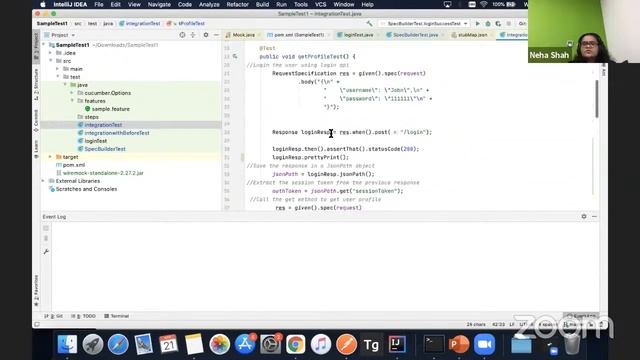Collapse the src folder
The image size is (640, 360).
point(51,61)
